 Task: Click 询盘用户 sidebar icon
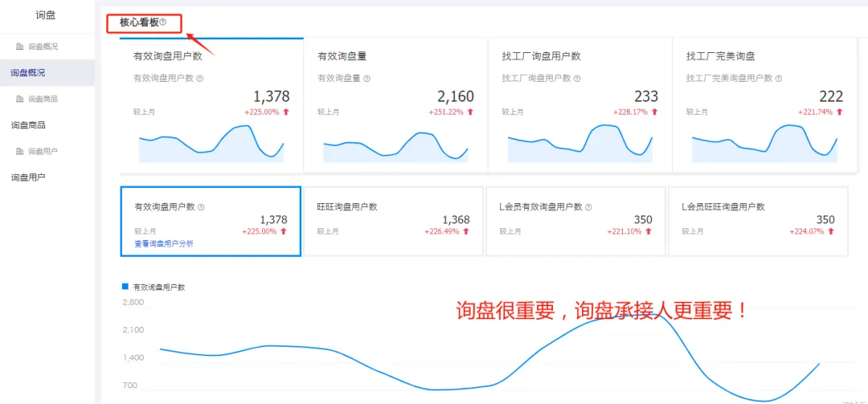[x=20, y=151]
